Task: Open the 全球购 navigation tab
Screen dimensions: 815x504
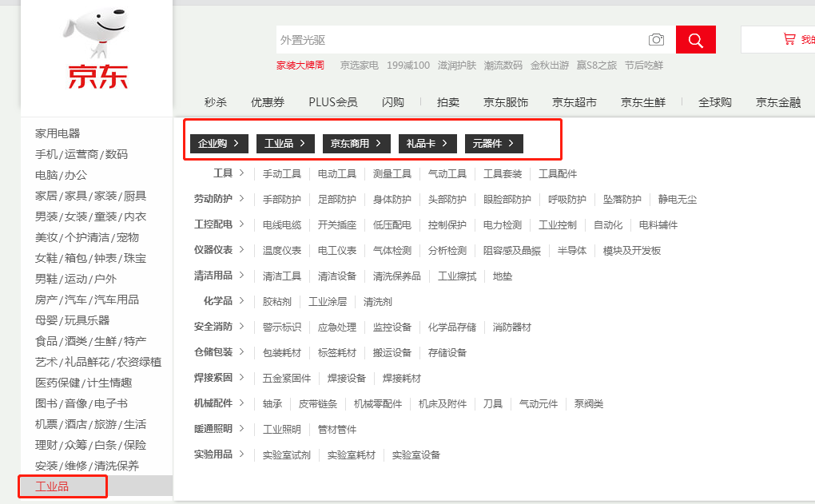Action: pos(714,102)
